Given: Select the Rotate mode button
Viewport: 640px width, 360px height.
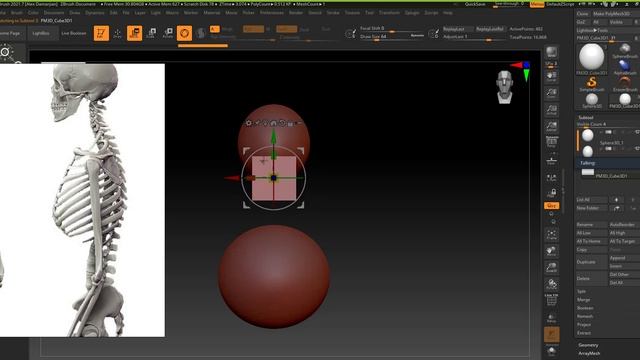Looking at the screenshot, I should click(x=168, y=33).
